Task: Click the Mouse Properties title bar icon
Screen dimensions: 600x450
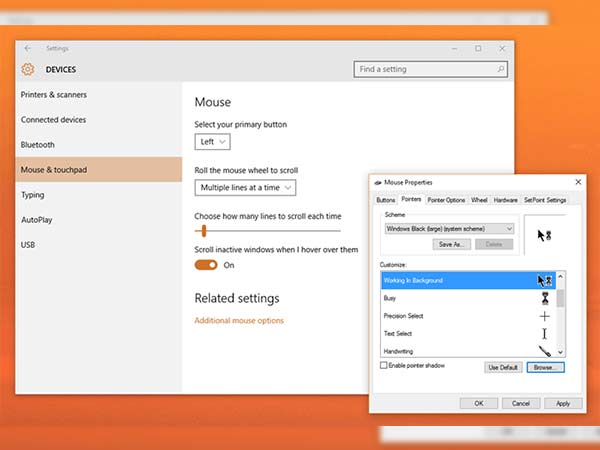Action: (x=376, y=183)
